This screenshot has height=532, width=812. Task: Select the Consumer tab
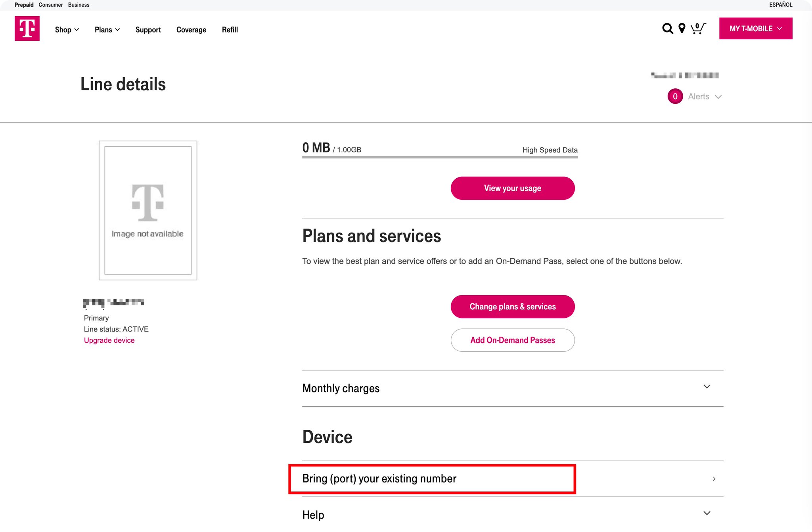[x=50, y=4]
